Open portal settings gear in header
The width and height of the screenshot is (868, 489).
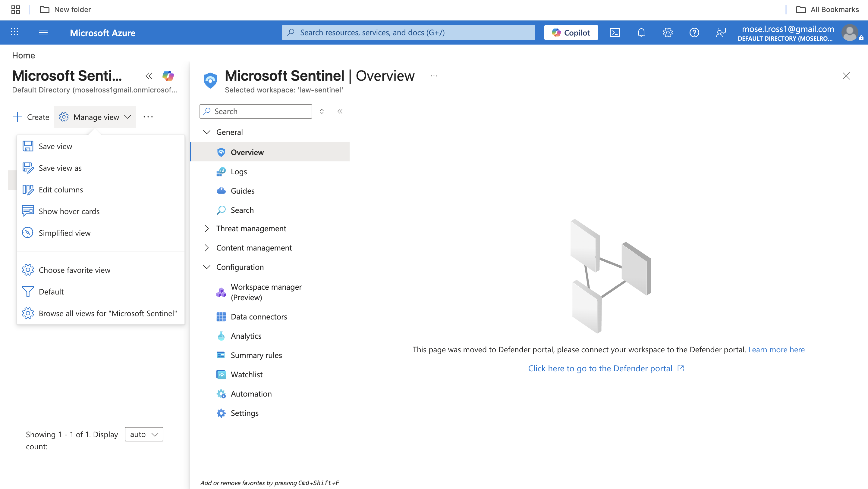(668, 33)
